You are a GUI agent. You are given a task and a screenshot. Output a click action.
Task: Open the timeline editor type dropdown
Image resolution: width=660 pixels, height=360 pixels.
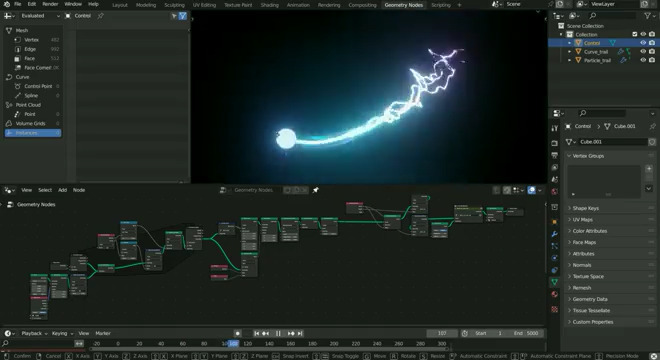coord(9,333)
